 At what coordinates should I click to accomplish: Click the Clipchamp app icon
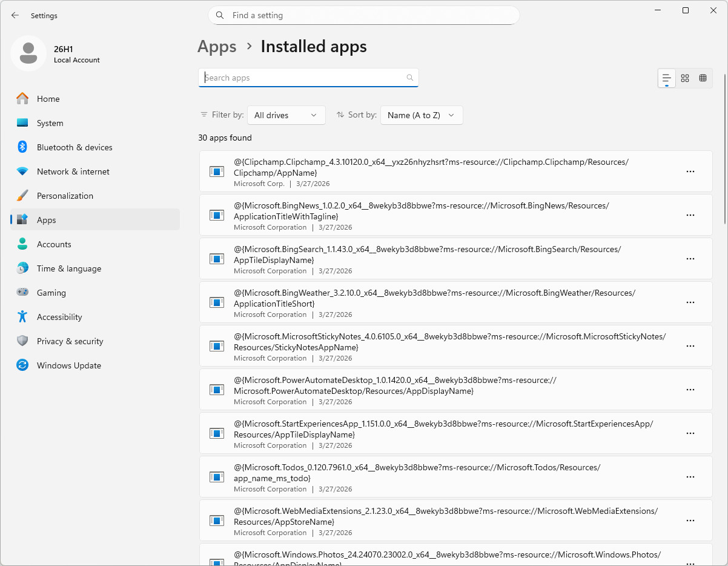(x=217, y=171)
